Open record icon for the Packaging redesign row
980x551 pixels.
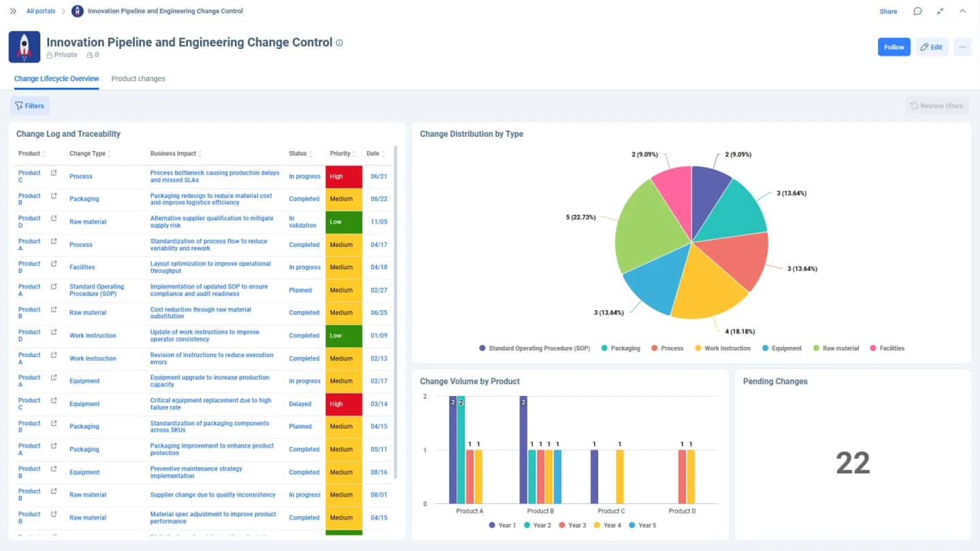click(x=54, y=196)
